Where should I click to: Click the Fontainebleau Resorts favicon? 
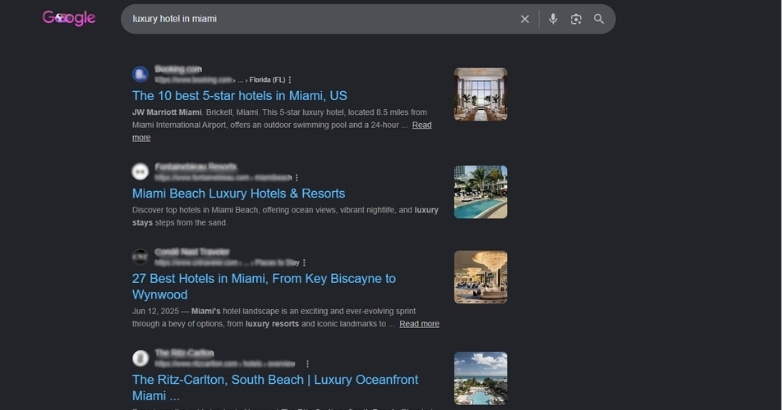coord(140,172)
